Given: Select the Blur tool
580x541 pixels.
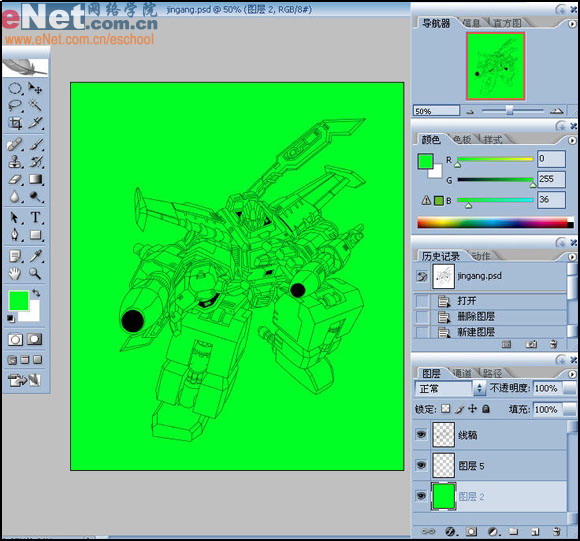Looking at the screenshot, I should pyautogui.click(x=15, y=197).
